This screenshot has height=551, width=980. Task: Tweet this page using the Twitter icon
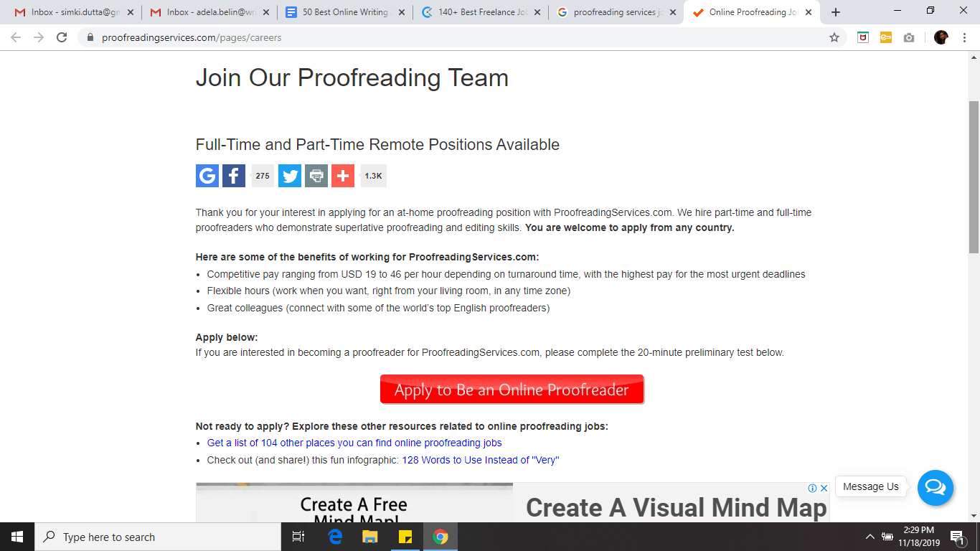[290, 176]
